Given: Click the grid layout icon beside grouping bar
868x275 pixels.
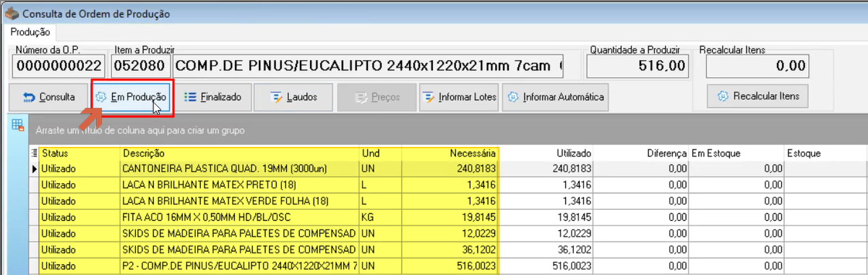Looking at the screenshot, I should 17,126.
